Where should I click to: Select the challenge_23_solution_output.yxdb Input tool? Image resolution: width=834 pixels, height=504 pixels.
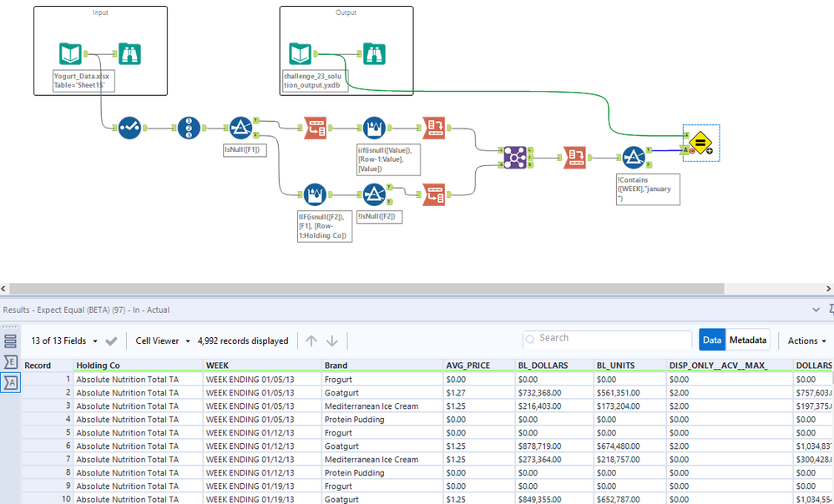pyautogui.click(x=301, y=53)
